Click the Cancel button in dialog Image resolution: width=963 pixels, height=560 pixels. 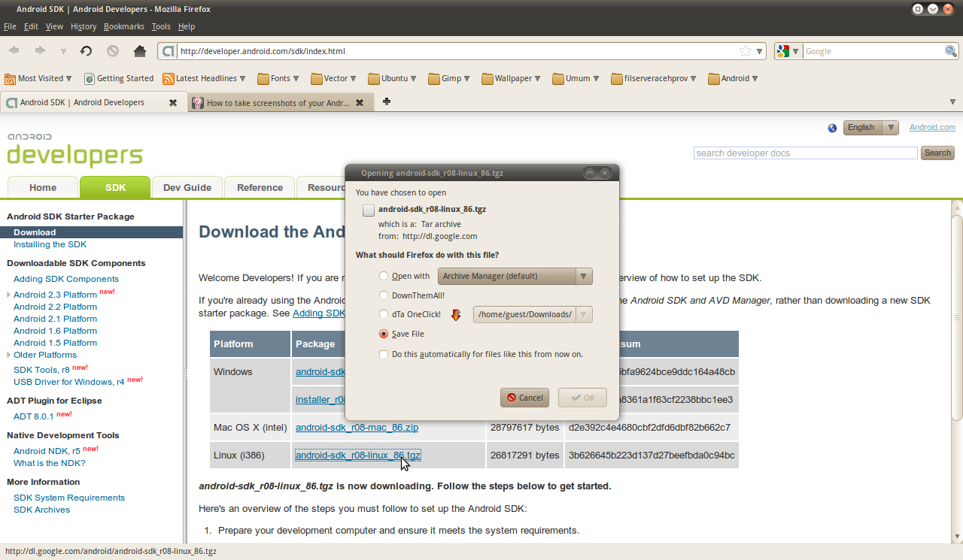(524, 398)
